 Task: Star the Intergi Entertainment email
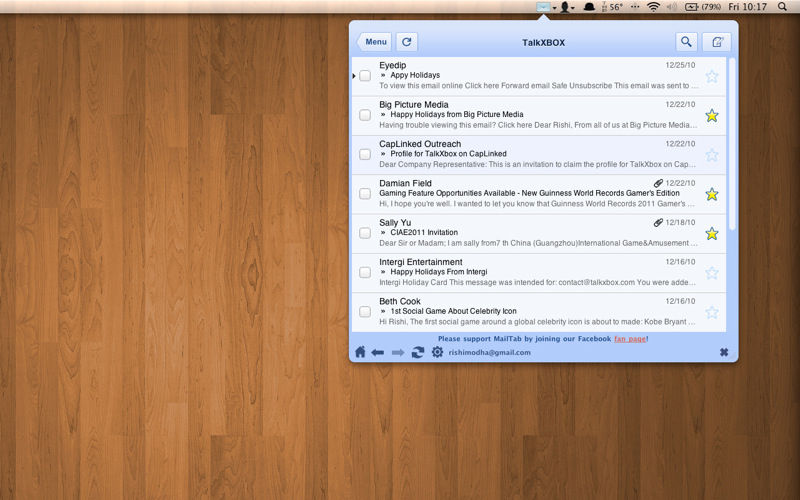pos(712,273)
